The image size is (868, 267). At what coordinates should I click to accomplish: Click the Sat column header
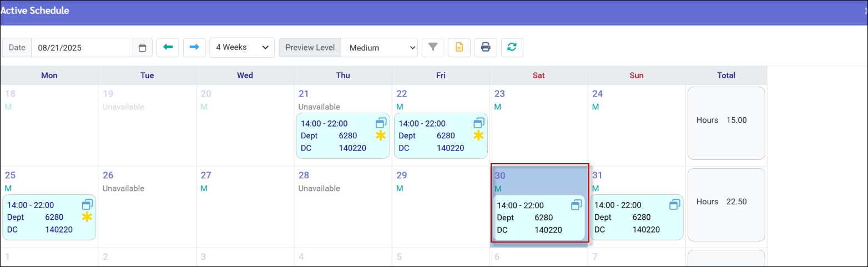tap(538, 75)
